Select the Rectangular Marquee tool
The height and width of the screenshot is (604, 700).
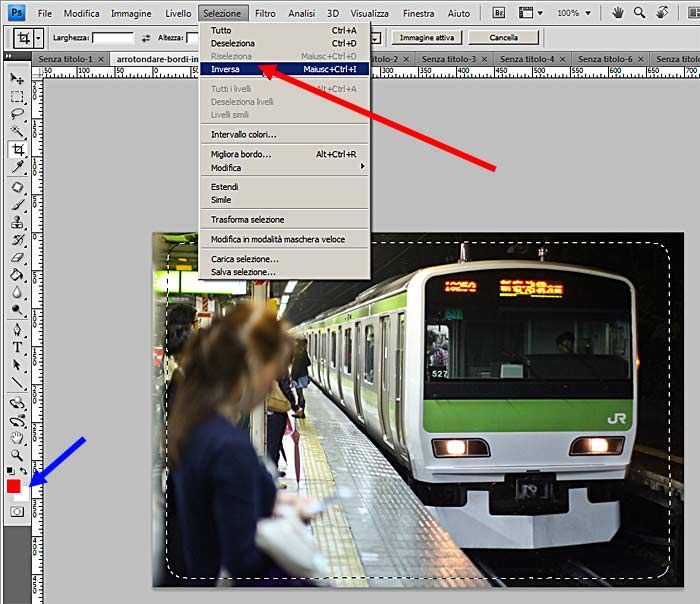[17, 96]
